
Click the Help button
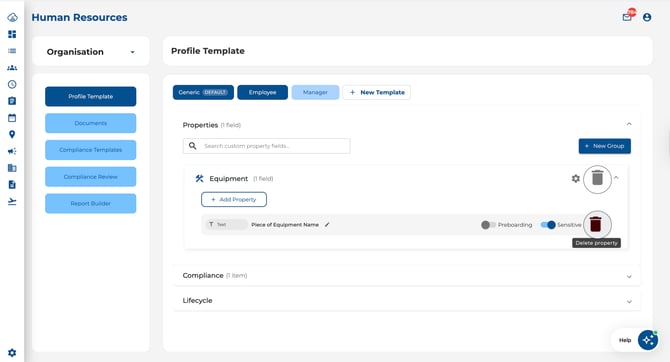pos(625,340)
